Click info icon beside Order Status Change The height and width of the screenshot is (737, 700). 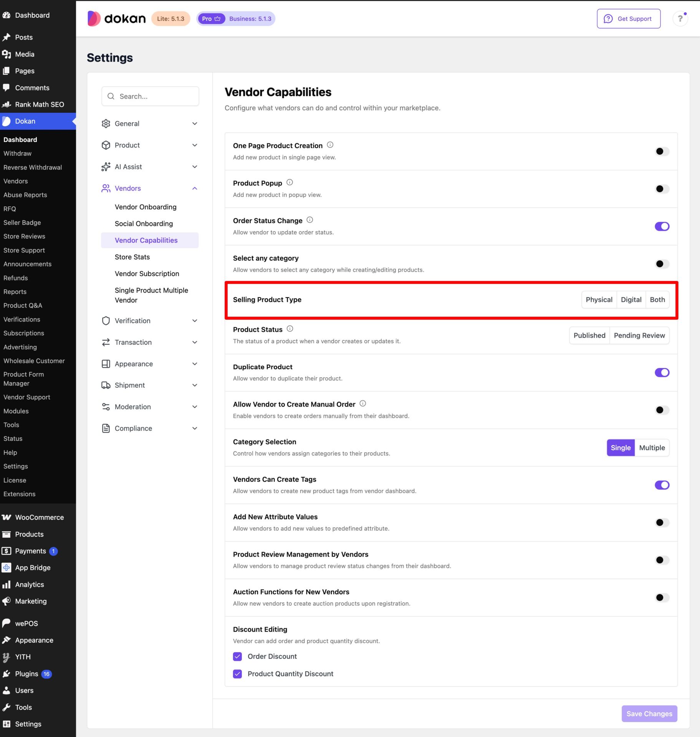click(309, 220)
